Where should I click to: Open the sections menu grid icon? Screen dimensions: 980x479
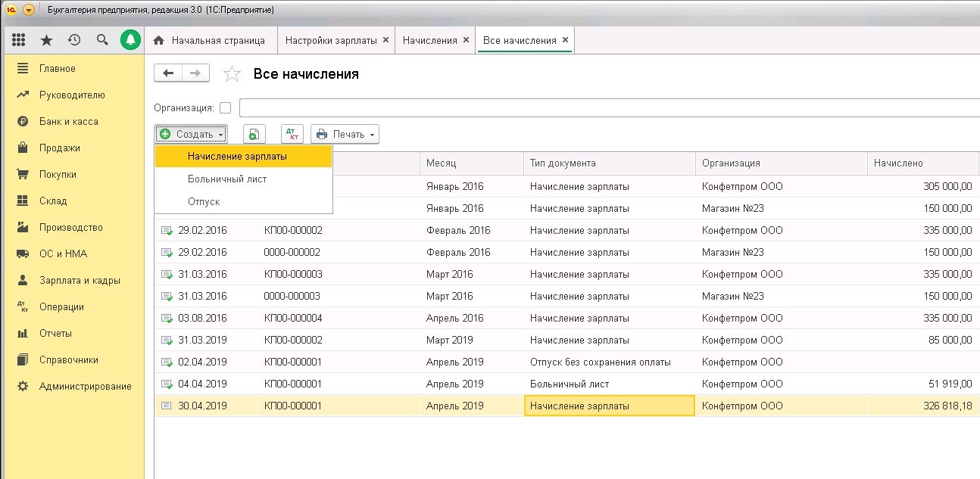coord(19,40)
